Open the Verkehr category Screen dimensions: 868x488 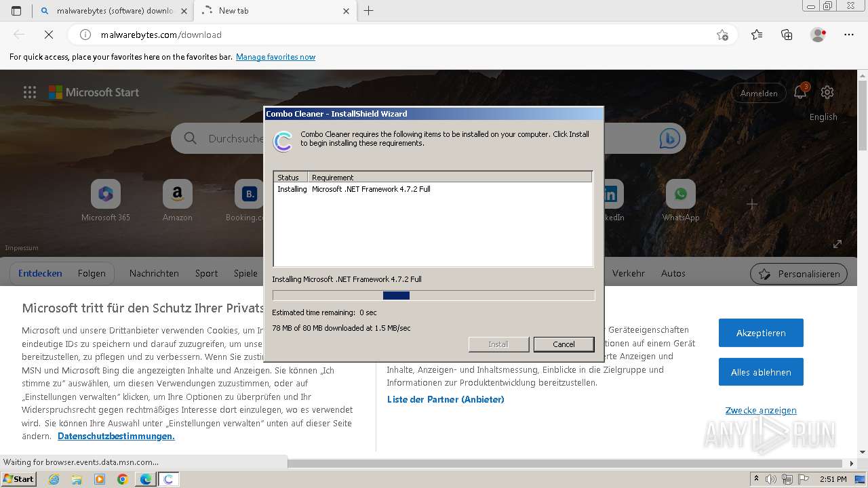click(x=629, y=273)
